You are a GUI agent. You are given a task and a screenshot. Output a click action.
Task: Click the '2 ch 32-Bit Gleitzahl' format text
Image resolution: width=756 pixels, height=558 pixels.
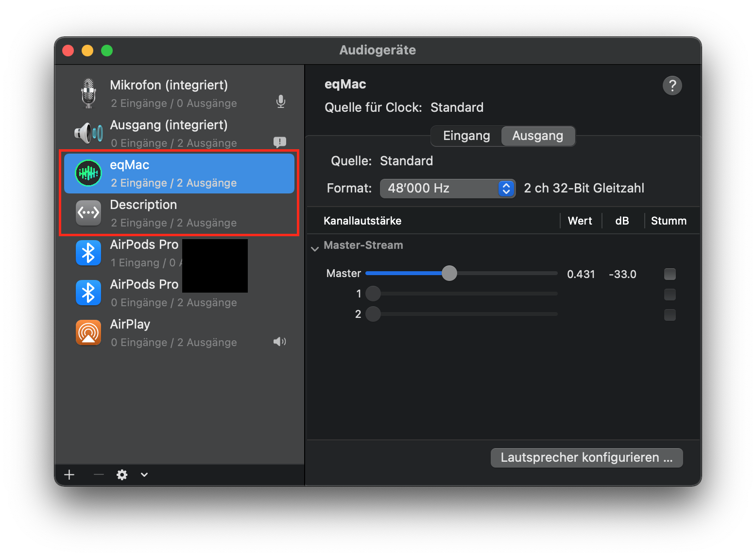pyautogui.click(x=584, y=188)
